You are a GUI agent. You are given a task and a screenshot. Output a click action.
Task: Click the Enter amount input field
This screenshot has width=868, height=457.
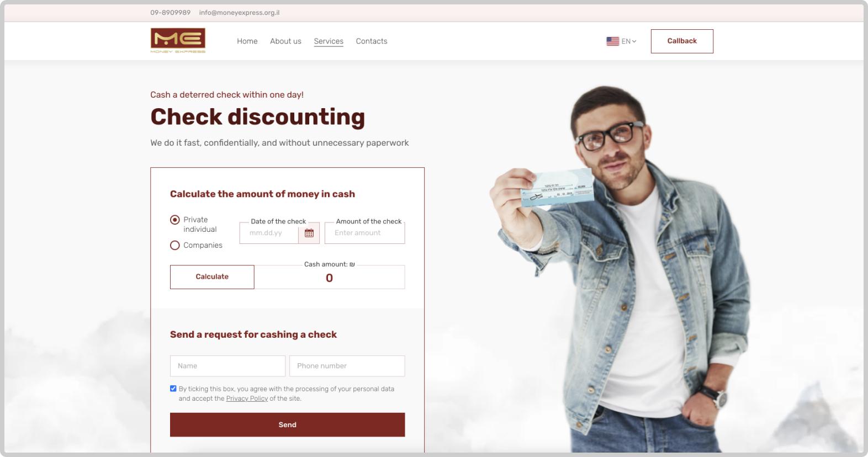click(364, 233)
